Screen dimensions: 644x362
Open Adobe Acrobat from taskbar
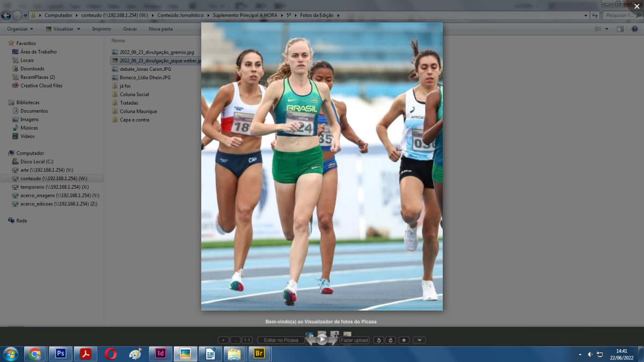[x=85, y=354]
